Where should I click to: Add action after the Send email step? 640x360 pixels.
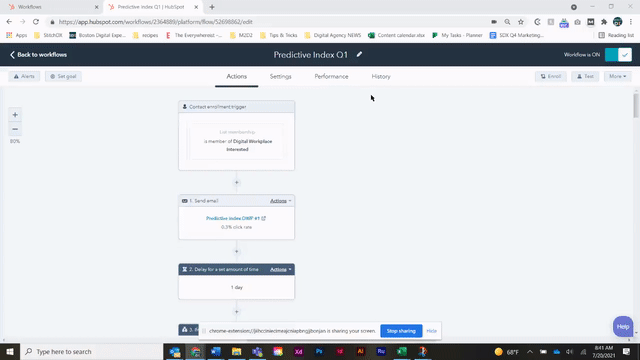[236, 251]
